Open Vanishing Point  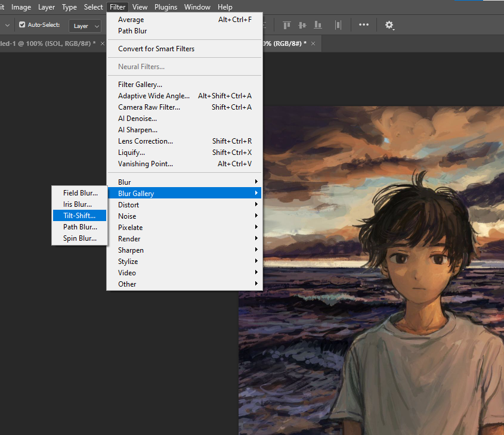(184, 164)
